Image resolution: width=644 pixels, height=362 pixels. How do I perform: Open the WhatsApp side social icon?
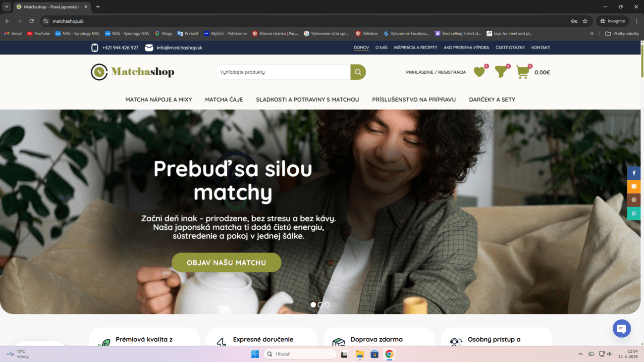tap(634, 213)
